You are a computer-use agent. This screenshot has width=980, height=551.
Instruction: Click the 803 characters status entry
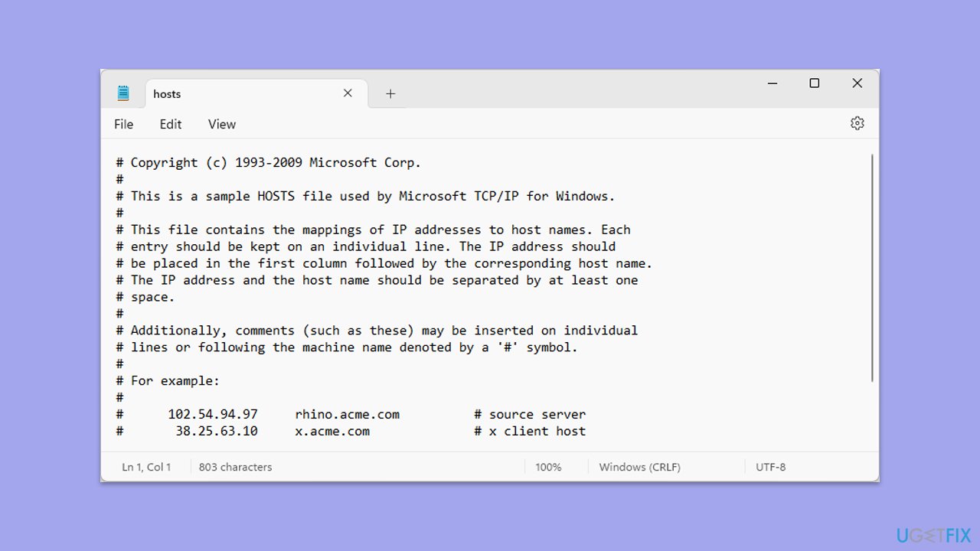point(235,467)
